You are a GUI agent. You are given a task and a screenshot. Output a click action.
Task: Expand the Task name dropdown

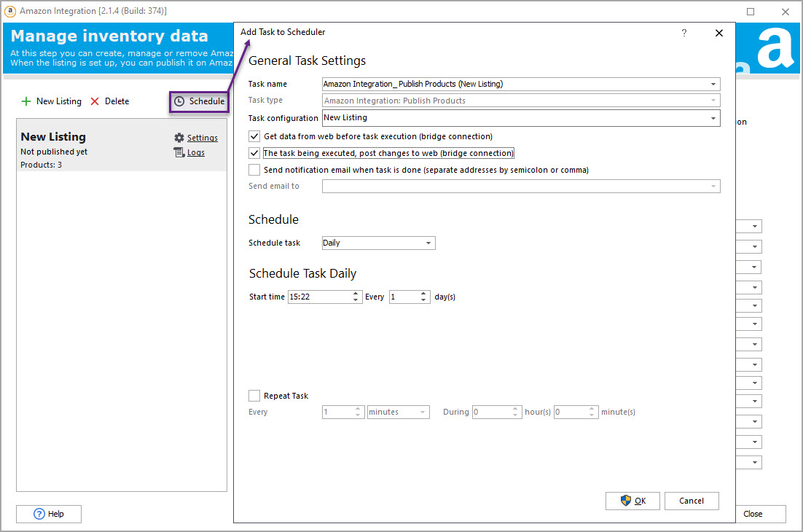click(713, 84)
